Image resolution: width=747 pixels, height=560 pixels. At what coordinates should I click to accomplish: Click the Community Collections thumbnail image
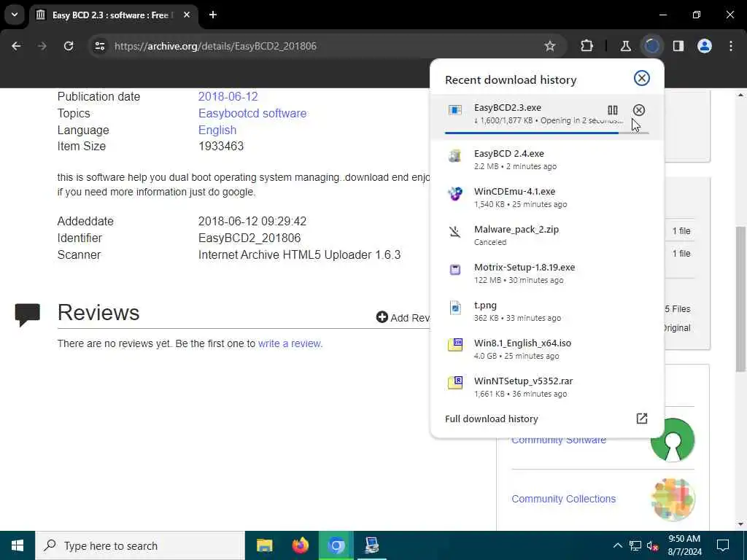tap(673, 499)
